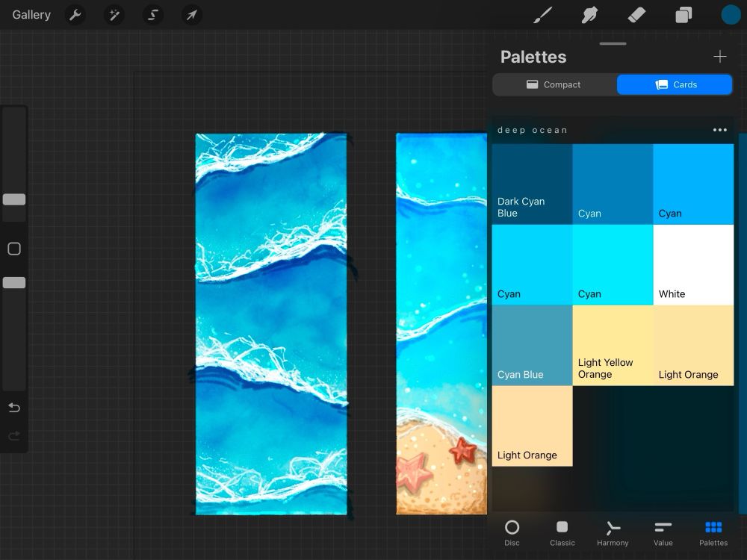Redo the last action
Image resolution: width=747 pixels, height=560 pixels.
point(14,435)
